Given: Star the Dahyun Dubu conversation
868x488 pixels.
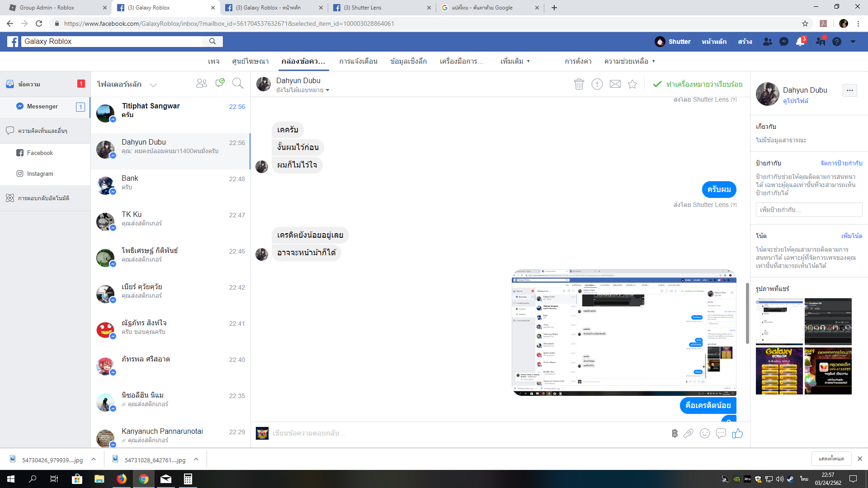Looking at the screenshot, I should (632, 84).
